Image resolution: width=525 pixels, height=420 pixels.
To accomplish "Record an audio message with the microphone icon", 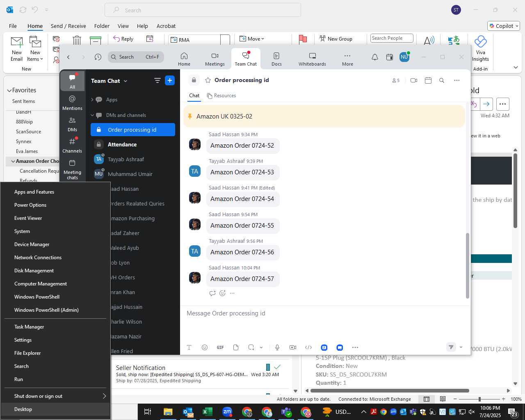I will (277, 347).
